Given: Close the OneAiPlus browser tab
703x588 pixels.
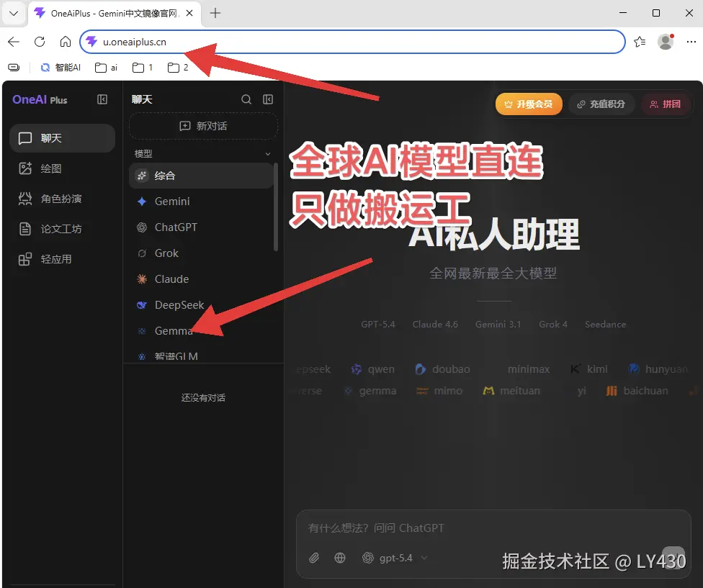Looking at the screenshot, I should (x=189, y=13).
